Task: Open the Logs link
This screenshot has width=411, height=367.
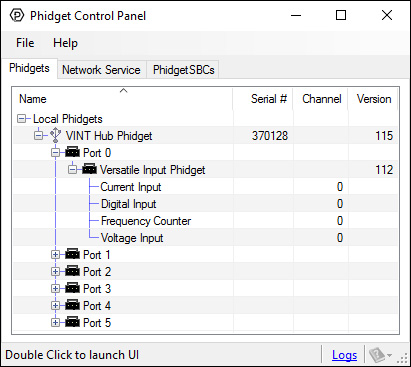Action: [344, 355]
